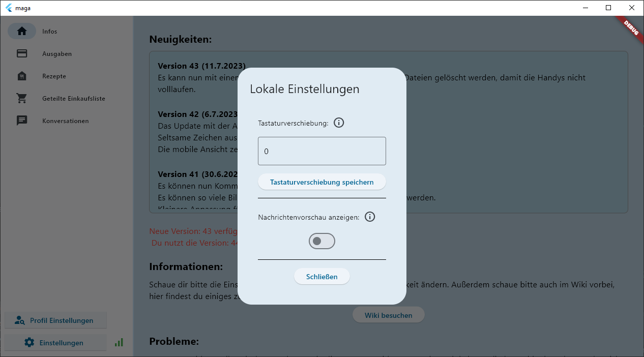644x357 pixels.
Task: Open Konversationen in sidebar
Action: pyautogui.click(x=66, y=121)
